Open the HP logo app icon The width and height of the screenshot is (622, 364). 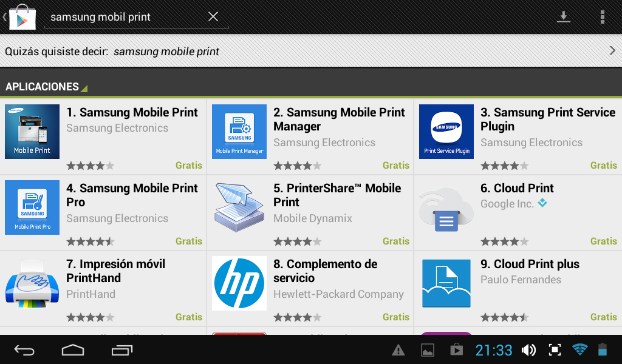pyautogui.click(x=239, y=283)
